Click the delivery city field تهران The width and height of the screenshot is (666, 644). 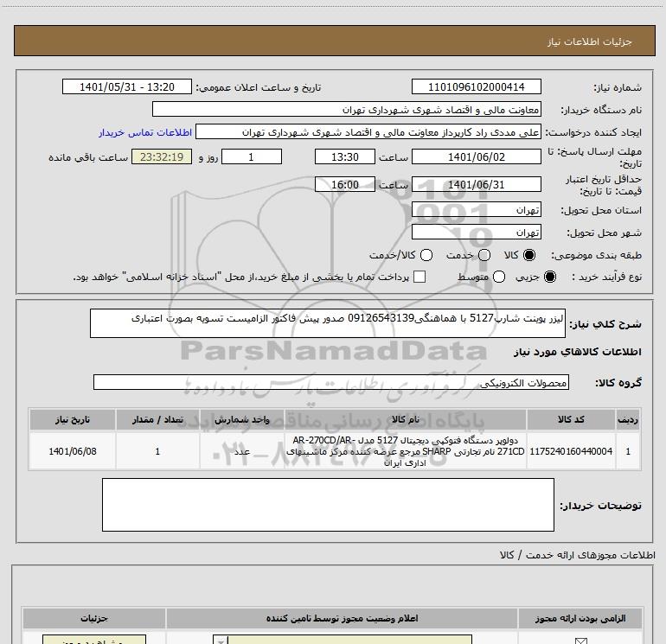tap(476, 232)
